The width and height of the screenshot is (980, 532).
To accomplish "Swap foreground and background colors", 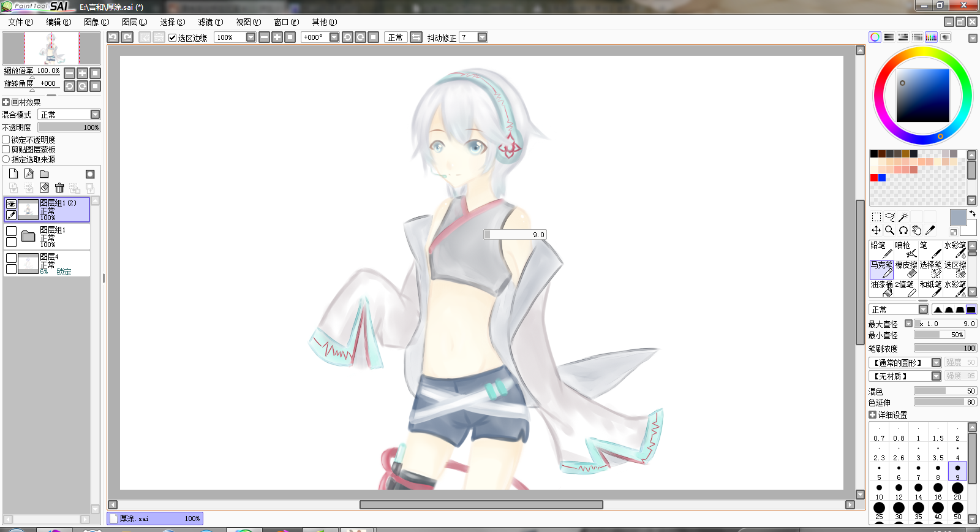I will tap(972, 214).
